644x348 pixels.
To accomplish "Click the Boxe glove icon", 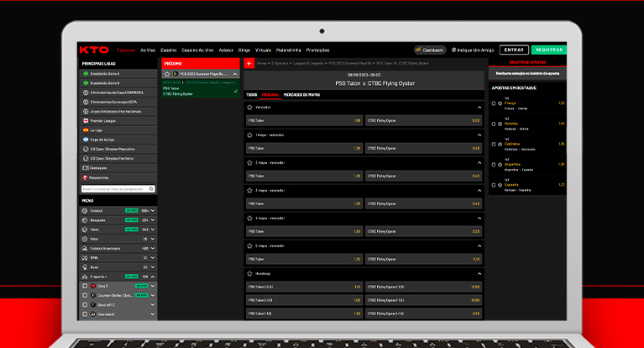I will pyautogui.click(x=85, y=267).
